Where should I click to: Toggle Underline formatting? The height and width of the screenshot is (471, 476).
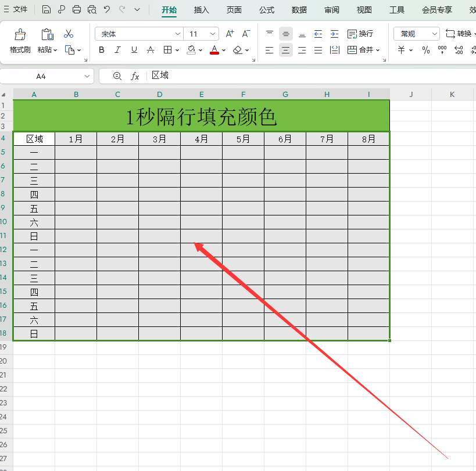(134, 50)
